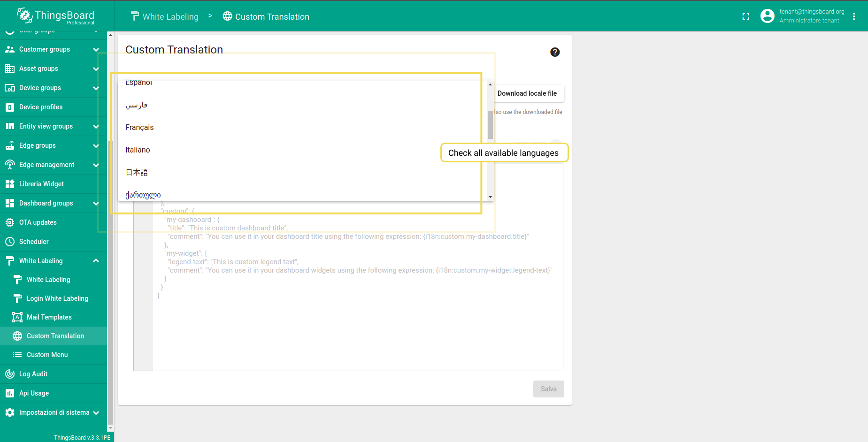The image size is (868, 442).
Task: Select 日本語 from language list
Action: pyautogui.click(x=302, y=172)
